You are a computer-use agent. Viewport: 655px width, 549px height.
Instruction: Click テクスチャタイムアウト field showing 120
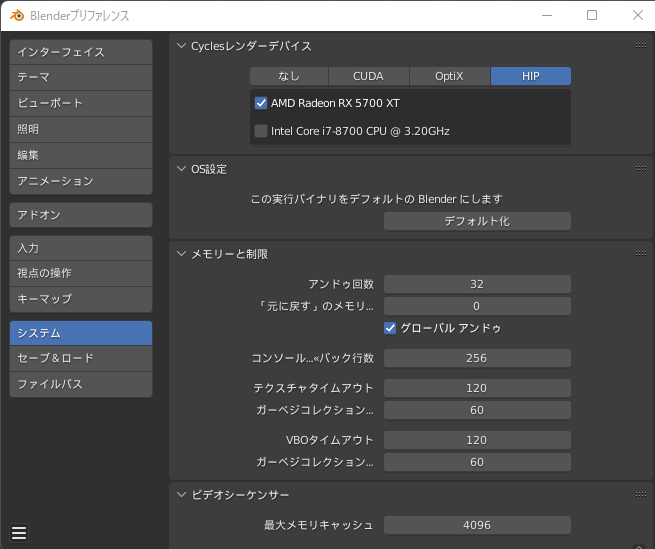(x=477, y=388)
